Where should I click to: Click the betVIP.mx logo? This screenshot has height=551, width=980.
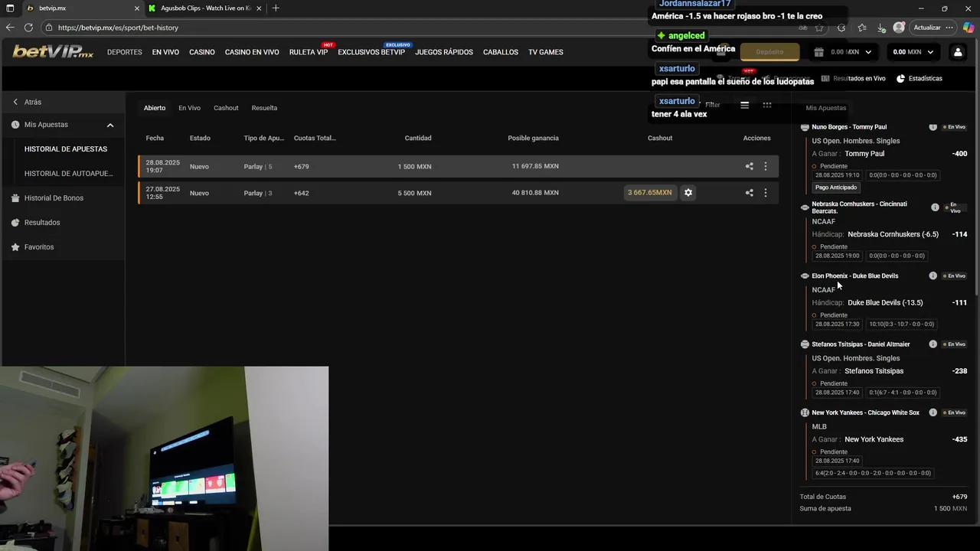(x=53, y=52)
